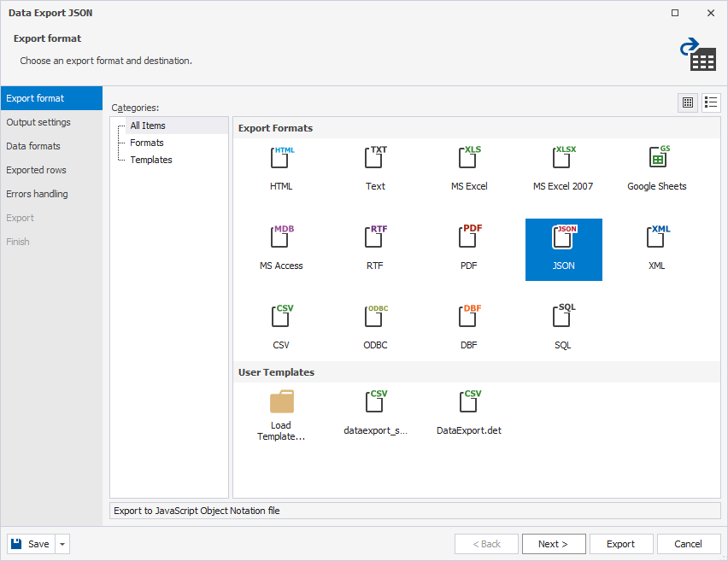Click the Next button
The image size is (728, 561).
(x=553, y=544)
